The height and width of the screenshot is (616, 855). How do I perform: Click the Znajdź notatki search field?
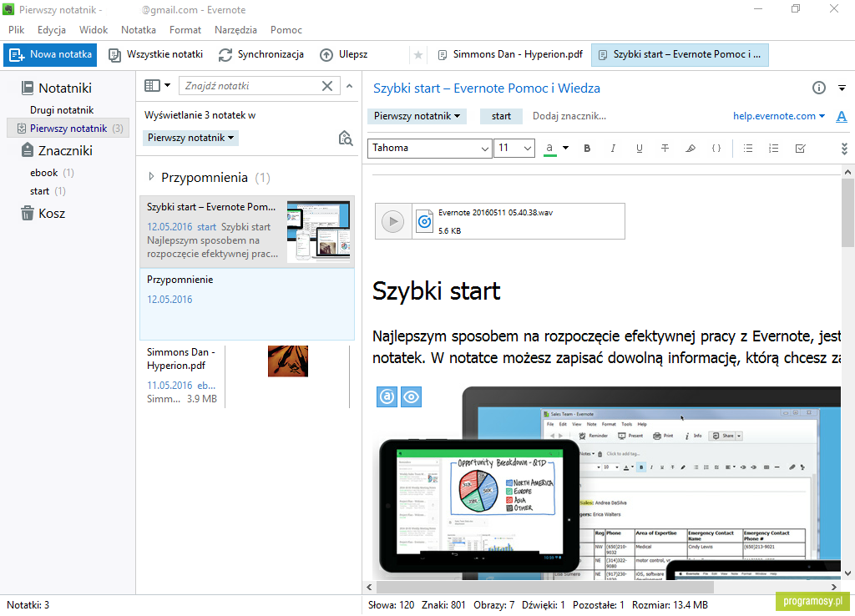250,86
